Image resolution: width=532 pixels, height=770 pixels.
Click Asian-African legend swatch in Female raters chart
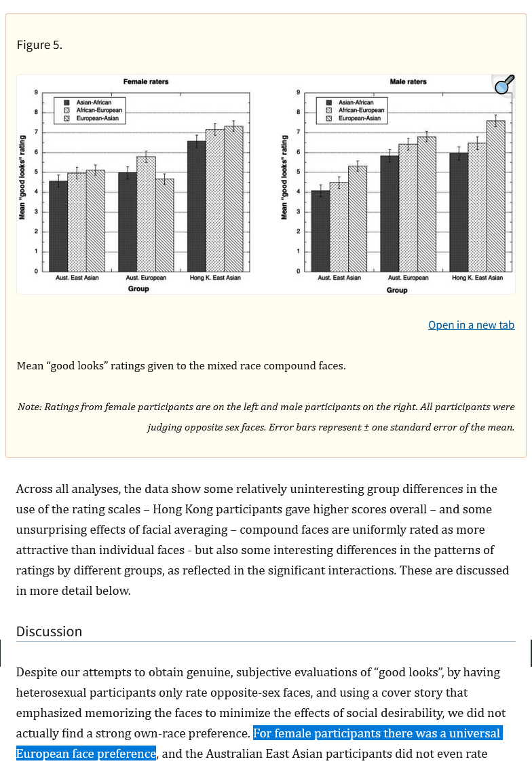pos(67,103)
